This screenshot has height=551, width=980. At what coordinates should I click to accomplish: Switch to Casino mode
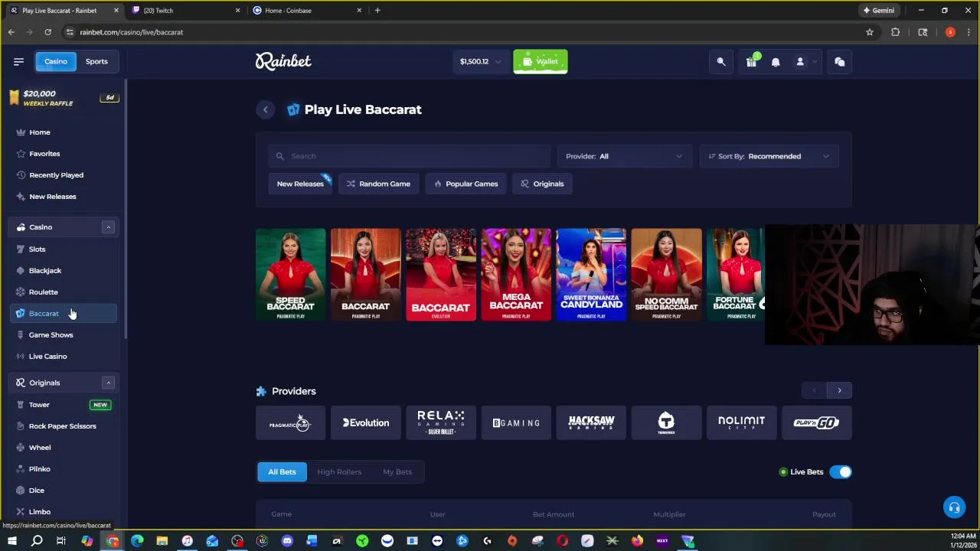pos(55,61)
